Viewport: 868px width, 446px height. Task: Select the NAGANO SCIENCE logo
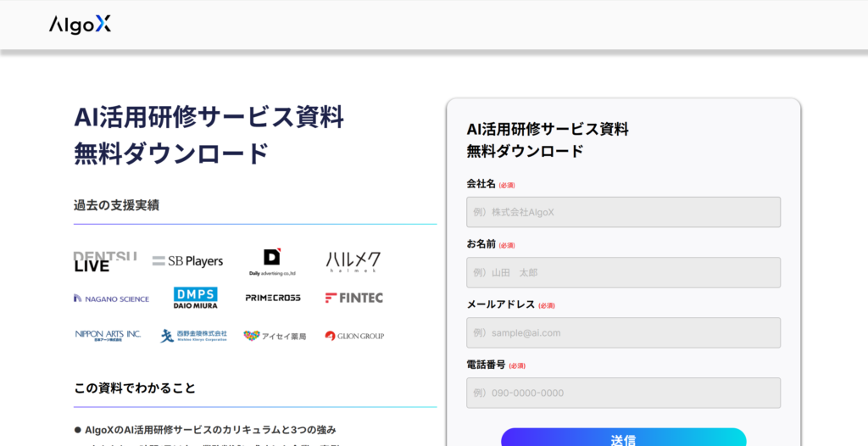tap(111, 298)
